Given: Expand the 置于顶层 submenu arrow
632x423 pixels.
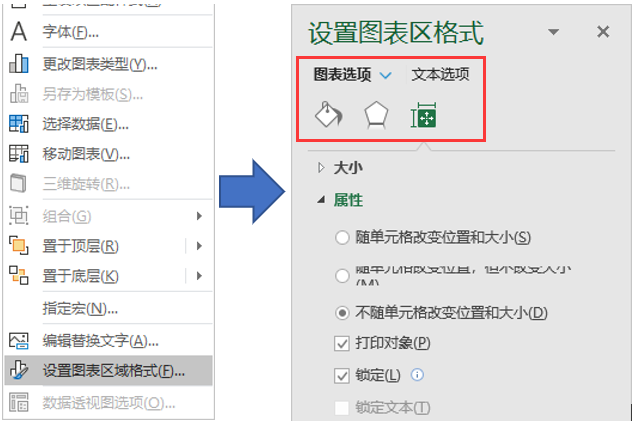Looking at the screenshot, I should point(199,246).
